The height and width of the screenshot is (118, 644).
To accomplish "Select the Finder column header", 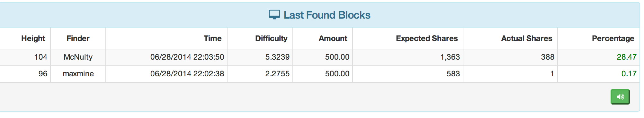I will 78,38.
